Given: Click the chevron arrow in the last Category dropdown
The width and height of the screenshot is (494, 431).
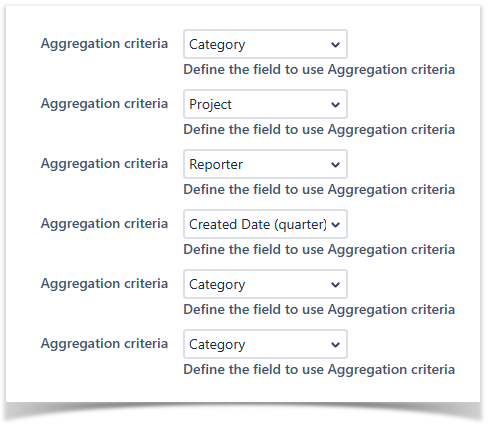Looking at the screenshot, I should coord(335,345).
